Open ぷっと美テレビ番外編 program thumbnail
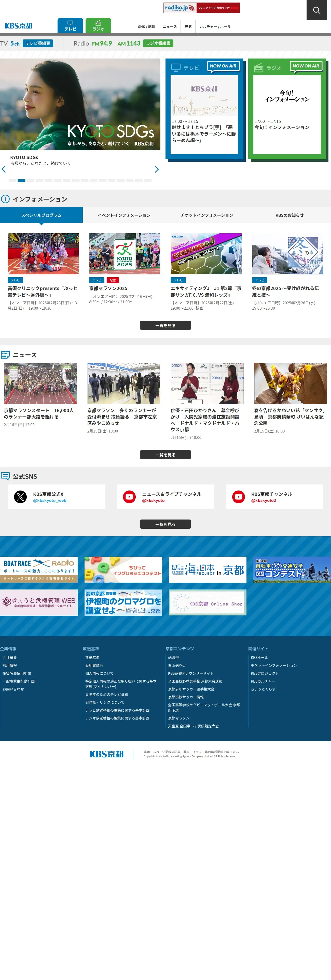The height and width of the screenshot is (980, 331). (x=43, y=254)
